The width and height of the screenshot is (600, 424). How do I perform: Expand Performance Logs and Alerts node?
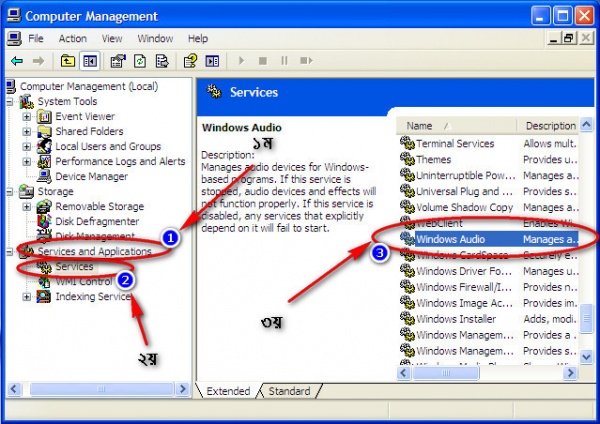point(26,161)
